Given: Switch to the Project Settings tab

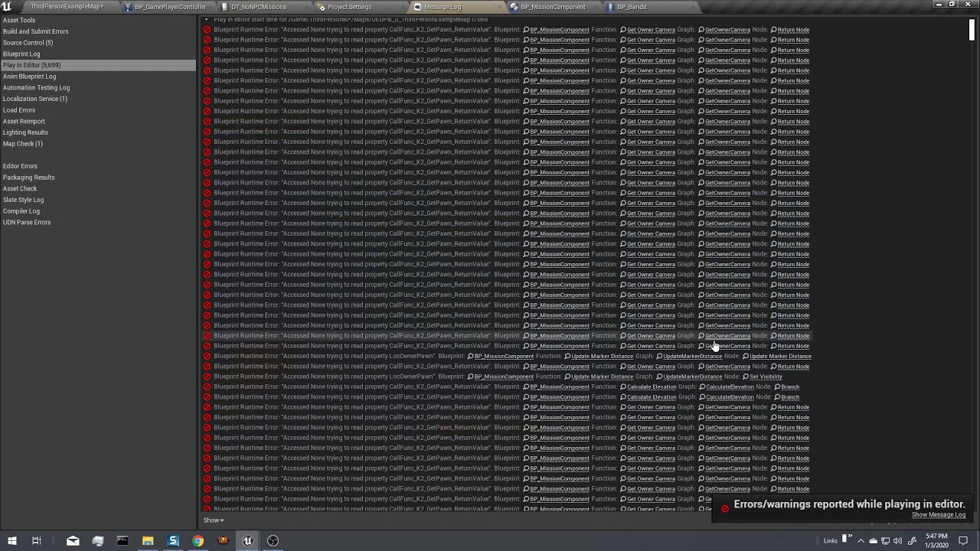Looking at the screenshot, I should click(349, 7).
